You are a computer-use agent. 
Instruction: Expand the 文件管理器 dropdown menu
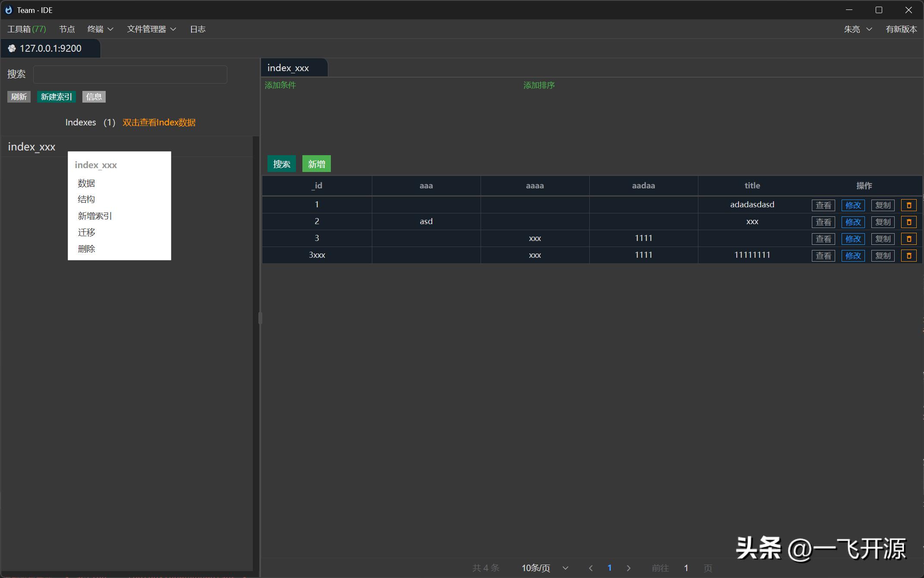tap(151, 29)
